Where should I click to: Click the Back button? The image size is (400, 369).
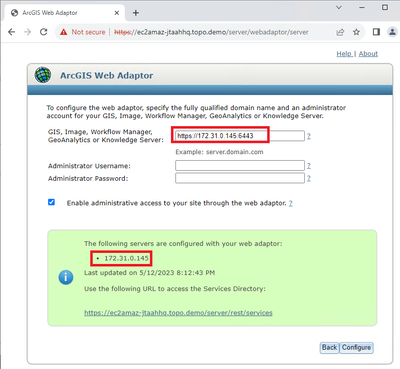pos(329,348)
